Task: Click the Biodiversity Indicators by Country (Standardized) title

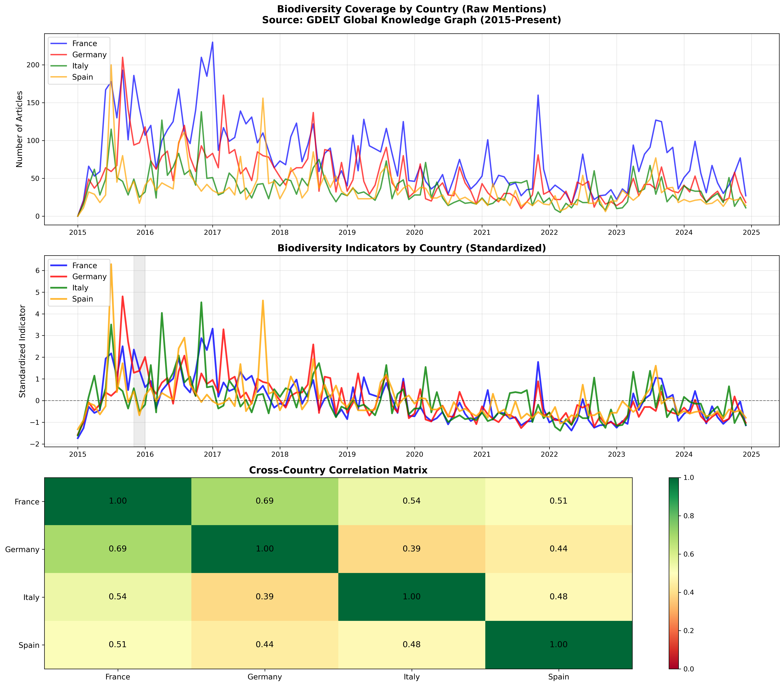Action: click(412, 248)
